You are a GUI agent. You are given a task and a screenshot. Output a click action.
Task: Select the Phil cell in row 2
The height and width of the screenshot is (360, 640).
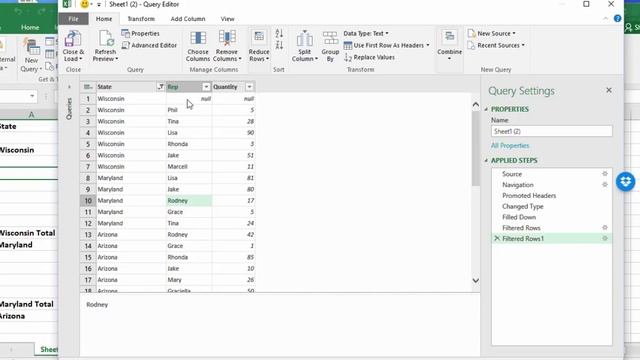click(189, 110)
